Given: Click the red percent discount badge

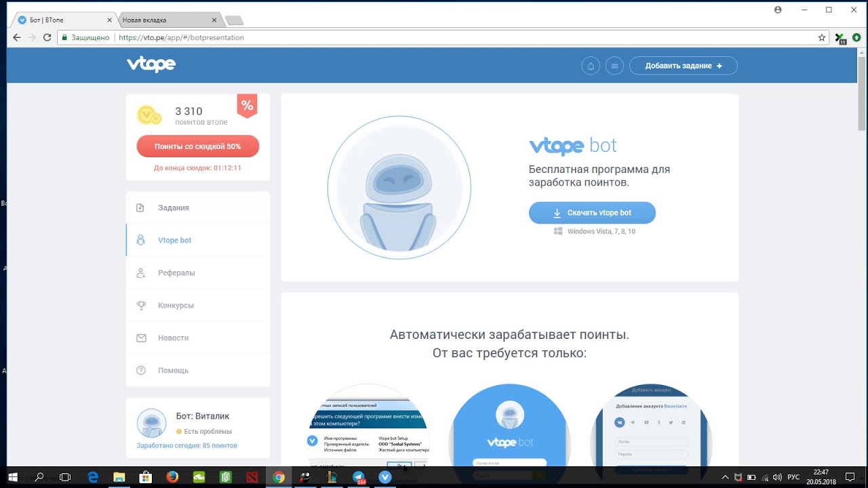Looking at the screenshot, I should [x=247, y=106].
